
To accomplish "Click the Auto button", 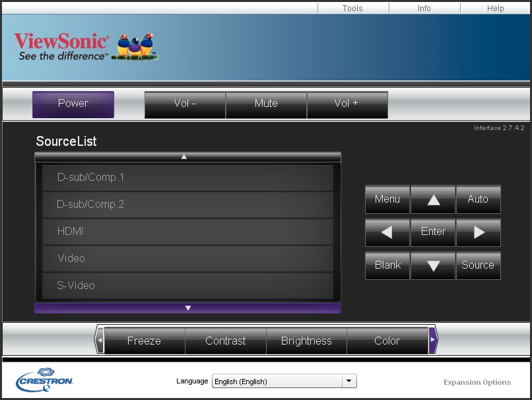I will (479, 199).
